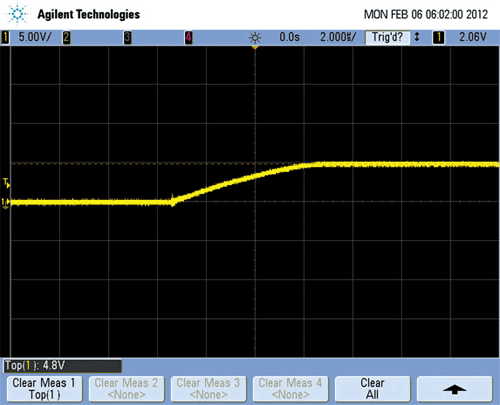500x405 pixels.
Task: Click Clear Meas 3 None softkey
Action: coord(208,389)
